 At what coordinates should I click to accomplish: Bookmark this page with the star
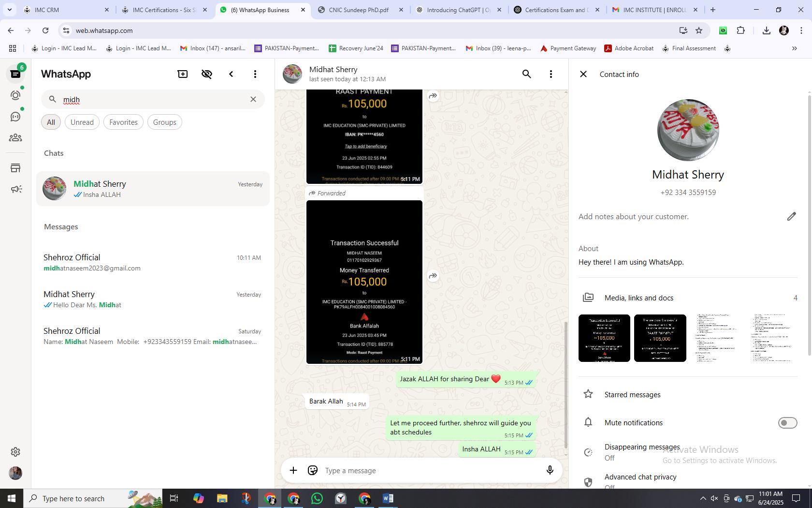699,30
